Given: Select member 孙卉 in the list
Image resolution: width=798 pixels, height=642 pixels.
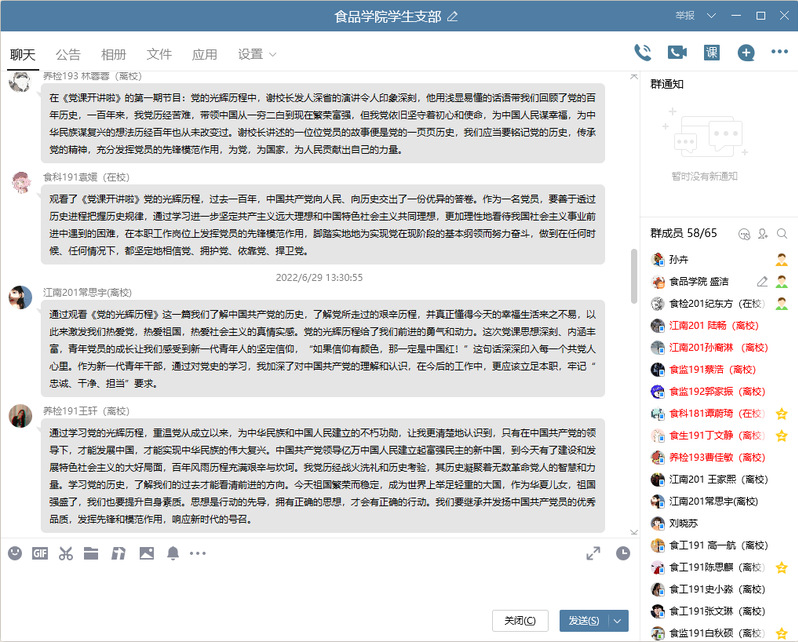Looking at the screenshot, I should pyautogui.click(x=719, y=260).
